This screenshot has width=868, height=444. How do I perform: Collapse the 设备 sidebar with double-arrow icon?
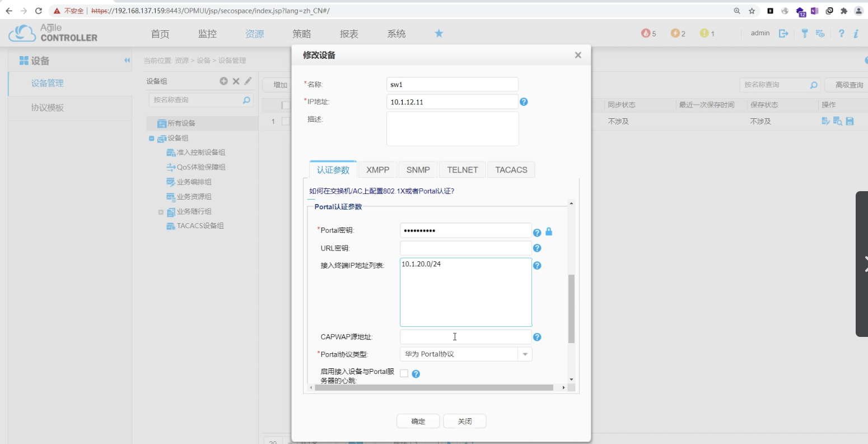(127, 61)
